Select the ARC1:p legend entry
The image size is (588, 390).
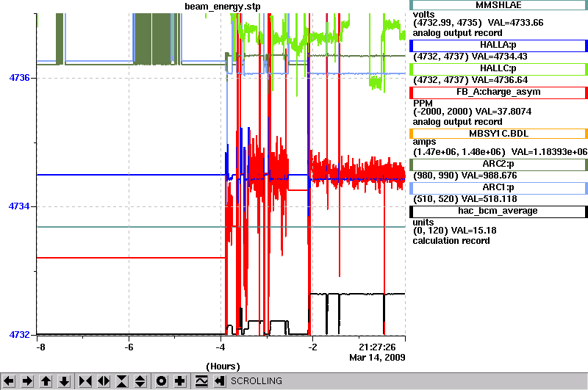coord(498,188)
